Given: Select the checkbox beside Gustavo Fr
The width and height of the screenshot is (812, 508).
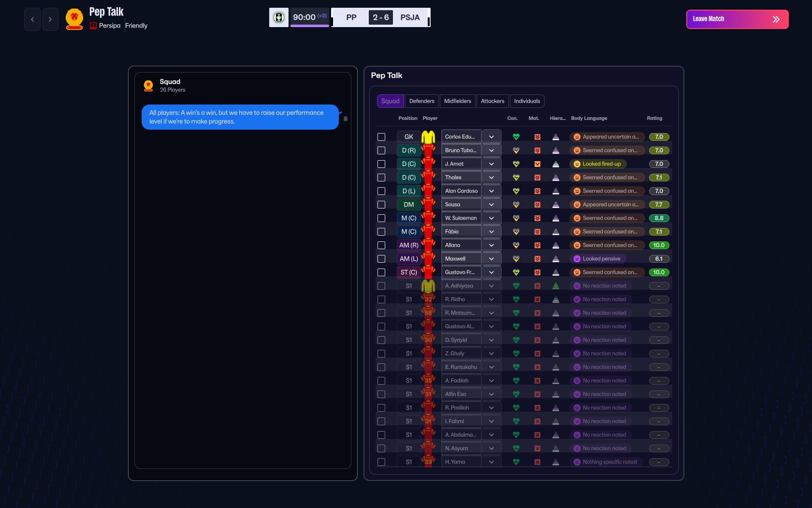Looking at the screenshot, I should pos(381,272).
